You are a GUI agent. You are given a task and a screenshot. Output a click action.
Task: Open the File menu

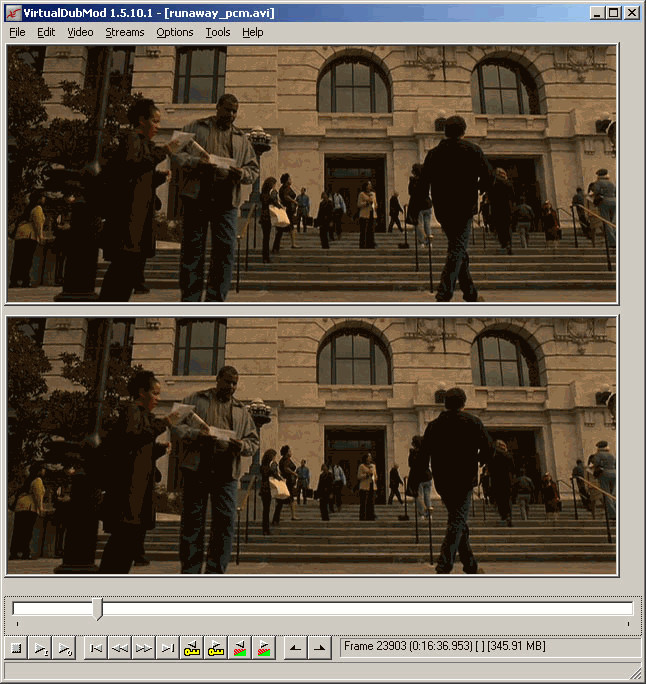(x=17, y=32)
